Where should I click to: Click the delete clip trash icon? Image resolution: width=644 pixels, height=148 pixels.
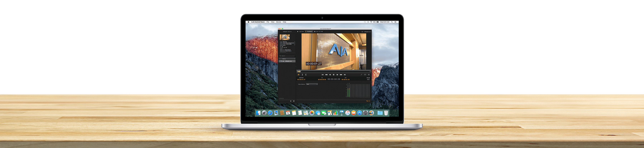point(294,101)
